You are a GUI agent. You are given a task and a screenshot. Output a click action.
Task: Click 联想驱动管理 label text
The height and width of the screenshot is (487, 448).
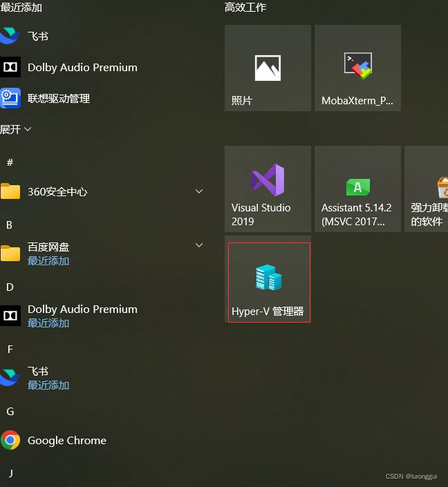coord(59,99)
